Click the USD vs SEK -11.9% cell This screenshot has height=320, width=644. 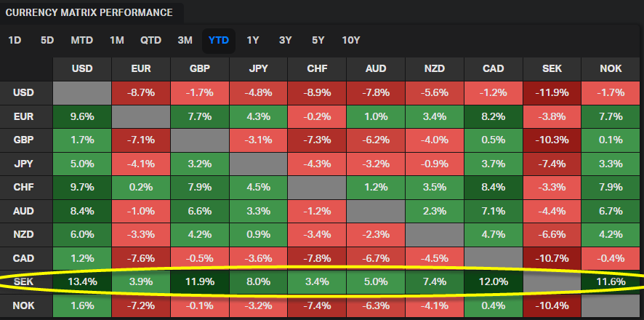click(552, 93)
